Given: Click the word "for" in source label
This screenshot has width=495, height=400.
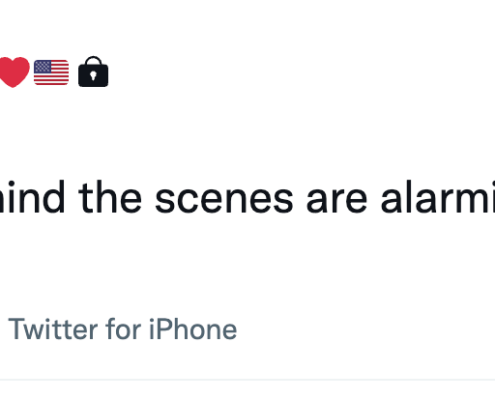Looking at the screenshot, I should 123,329.
